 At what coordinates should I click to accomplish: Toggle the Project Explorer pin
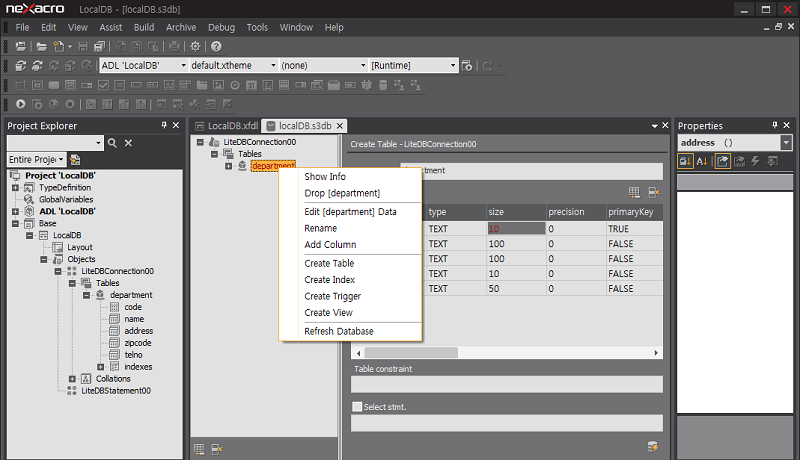click(164, 125)
